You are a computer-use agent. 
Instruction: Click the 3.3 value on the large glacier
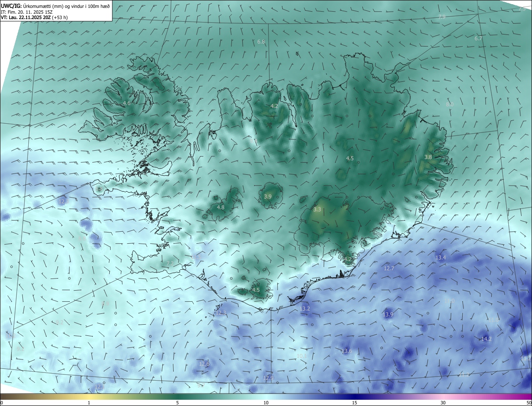pyautogui.click(x=317, y=210)
